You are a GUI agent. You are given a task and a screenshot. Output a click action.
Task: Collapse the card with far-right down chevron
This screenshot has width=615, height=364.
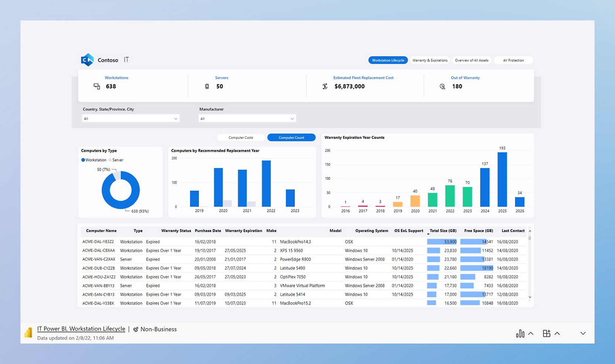click(583, 333)
